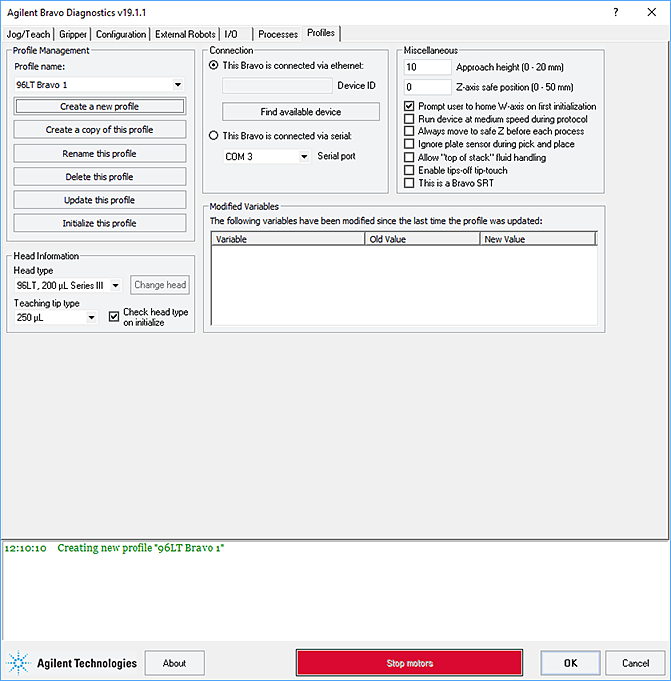Screen dimensions: 671x681
Task: Go to the External Robots tab
Action: point(185,34)
